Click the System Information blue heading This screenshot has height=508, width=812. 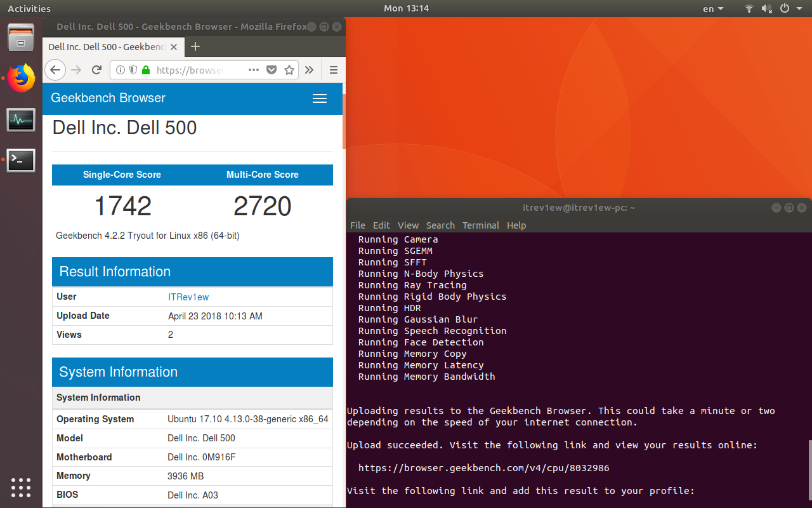pos(118,372)
